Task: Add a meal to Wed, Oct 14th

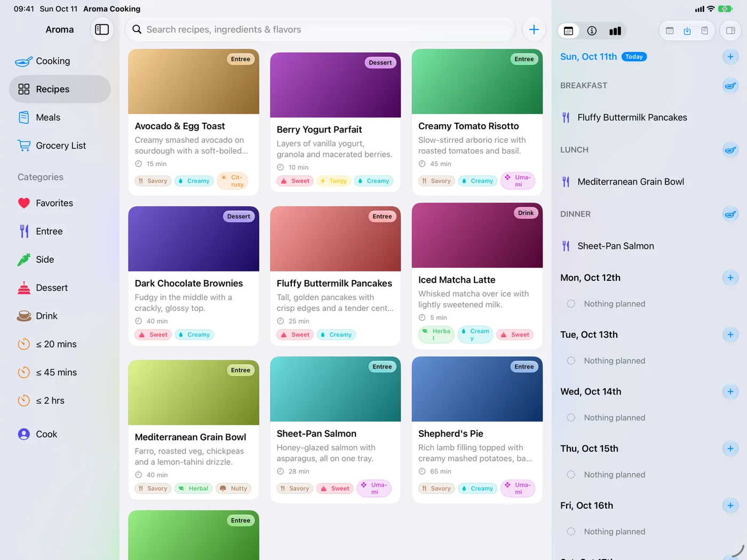Action: 730,392
